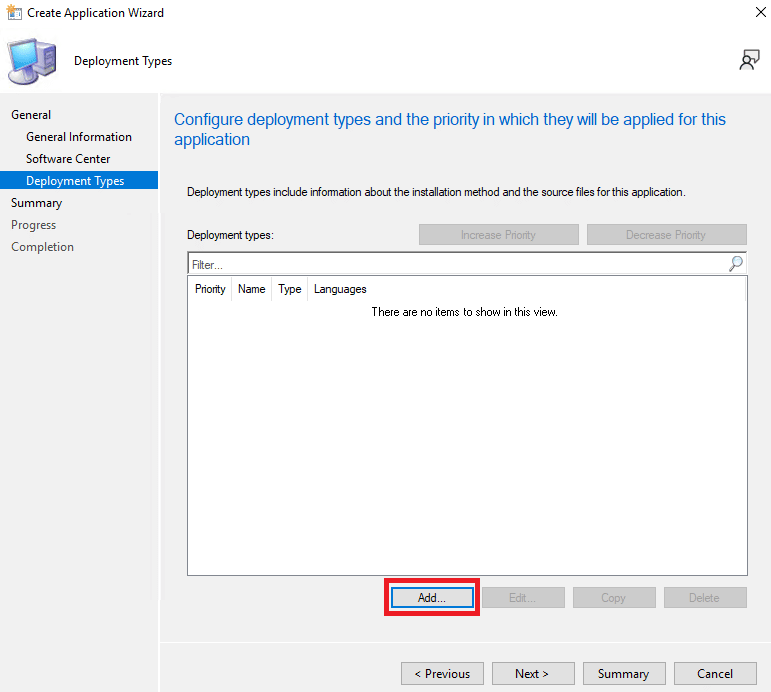The width and height of the screenshot is (771, 692).
Task: Click the search magnifier icon in filter box
Action: coord(736,264)
